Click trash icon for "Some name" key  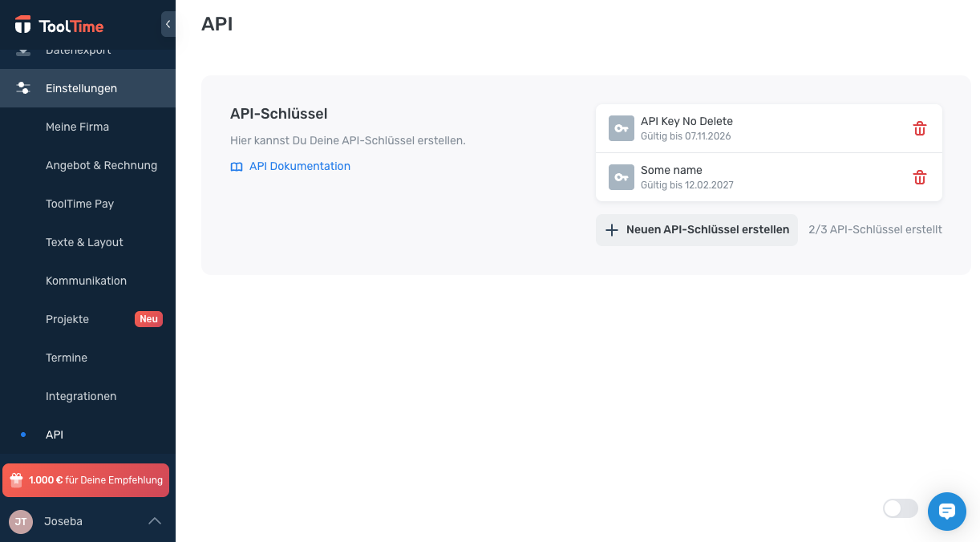920,177
